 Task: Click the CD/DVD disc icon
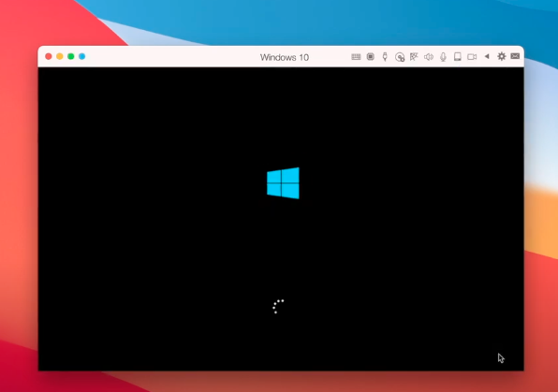click(400, 57)
